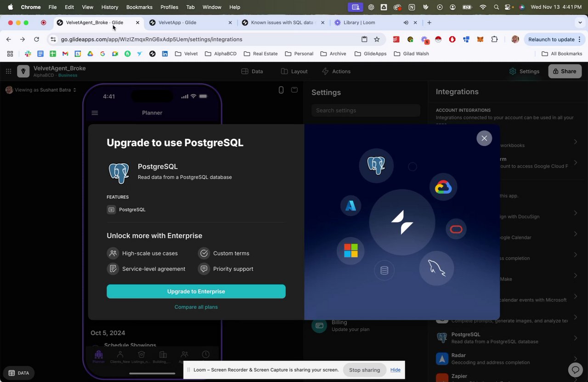
Task: Open the tab search dropdown arrow
Action: pos(580,23)
